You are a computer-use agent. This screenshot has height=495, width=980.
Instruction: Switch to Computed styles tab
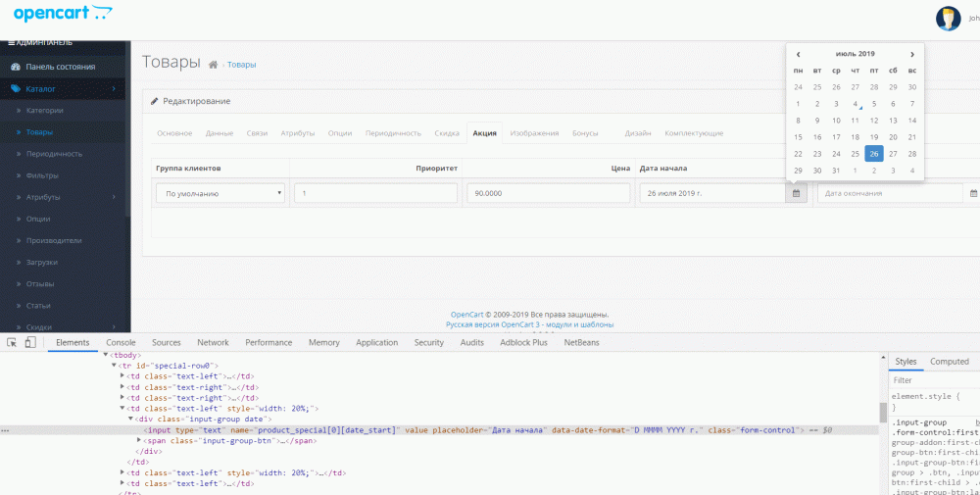pos(950,362)
